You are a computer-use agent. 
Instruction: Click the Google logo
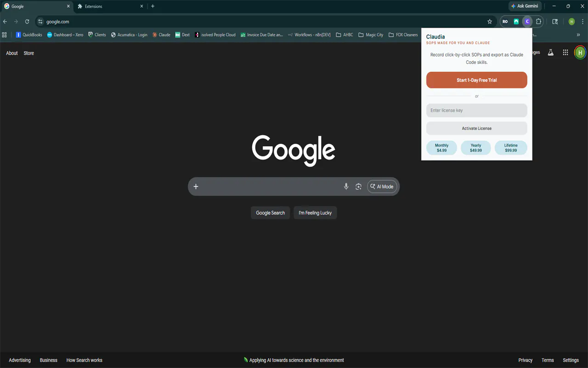[x=294, y=150]
